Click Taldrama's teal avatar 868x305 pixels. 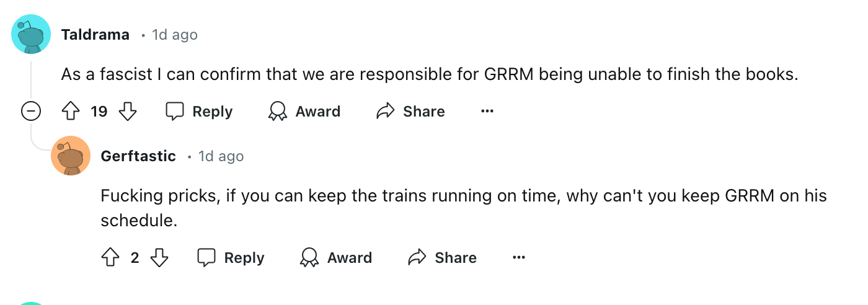point(31,34)
